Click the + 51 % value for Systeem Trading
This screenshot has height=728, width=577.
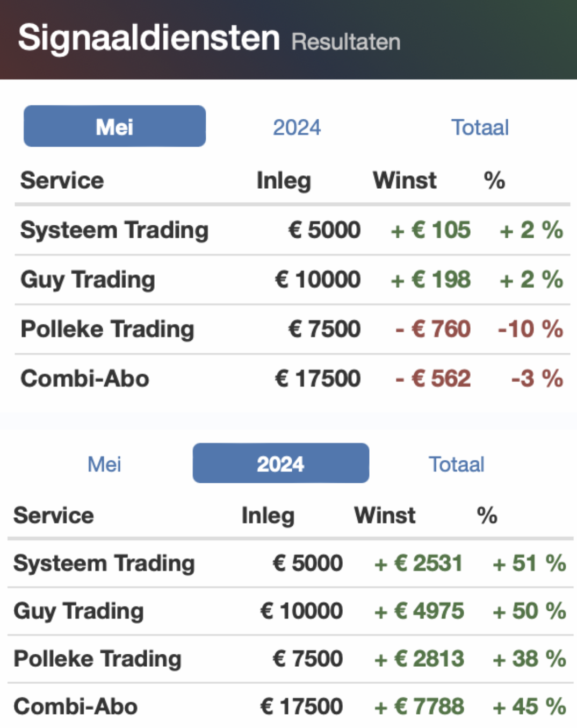(529, 563)
